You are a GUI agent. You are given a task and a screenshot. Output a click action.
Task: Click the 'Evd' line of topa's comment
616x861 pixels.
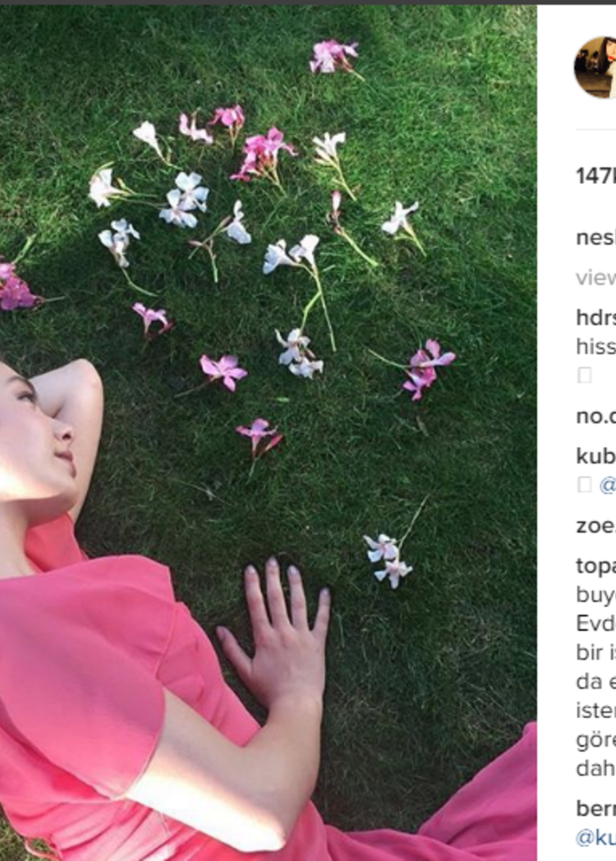tap(596, 624)
